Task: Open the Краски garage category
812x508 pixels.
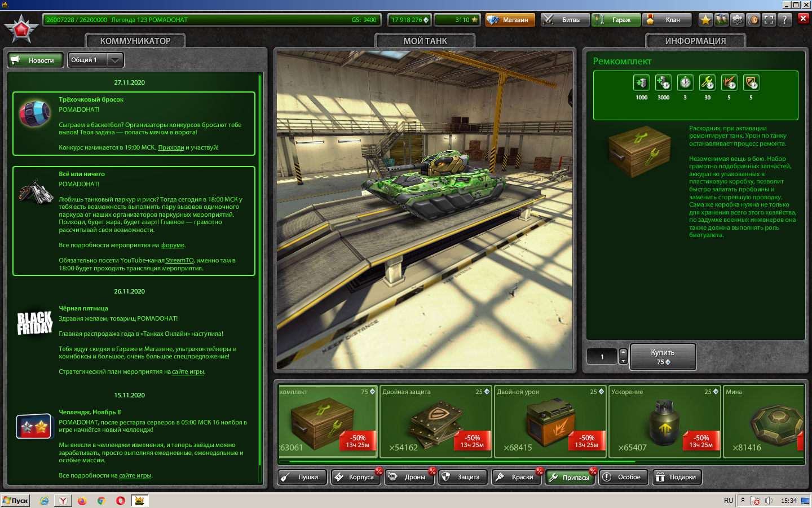Action: [x=516, y=477]
